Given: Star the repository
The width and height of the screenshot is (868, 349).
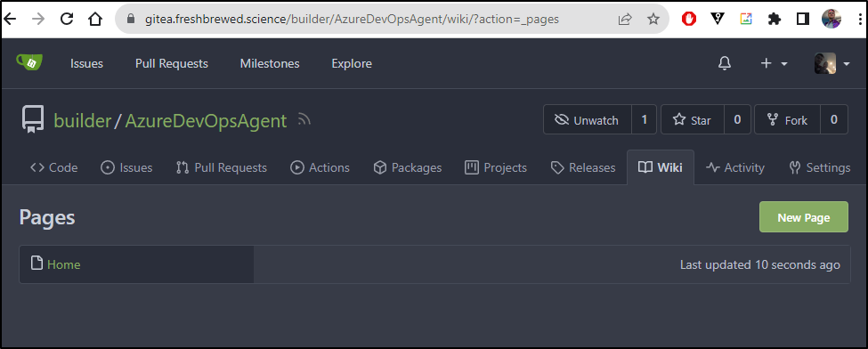Looking at the screenshot, I should pyautogui.click(x=693, y=119).
